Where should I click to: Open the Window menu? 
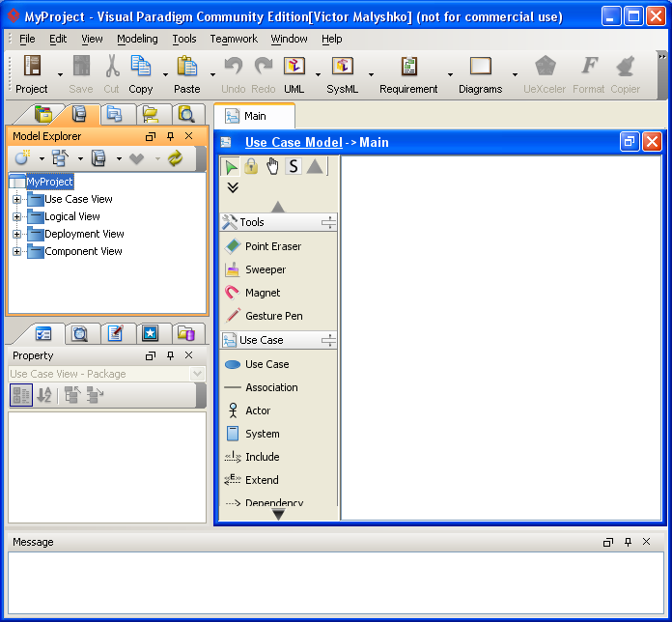click(x=289, y=39)
